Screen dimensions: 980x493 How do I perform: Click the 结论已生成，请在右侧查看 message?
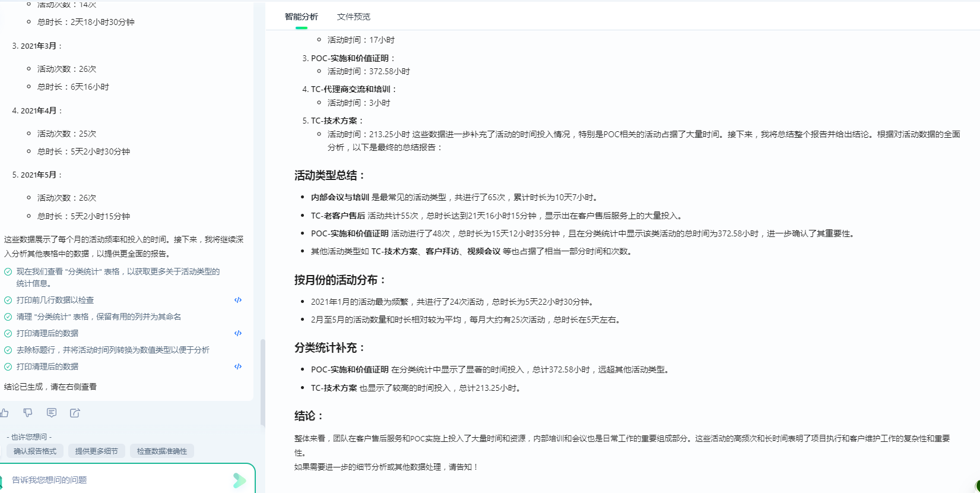50,387
